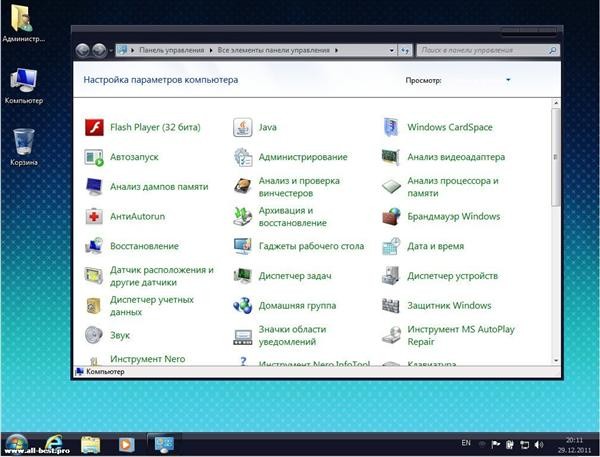The height and width of the screenshot is (457, 600).
Task: Select the Корзина recycle bin icon
Action: 24,147
